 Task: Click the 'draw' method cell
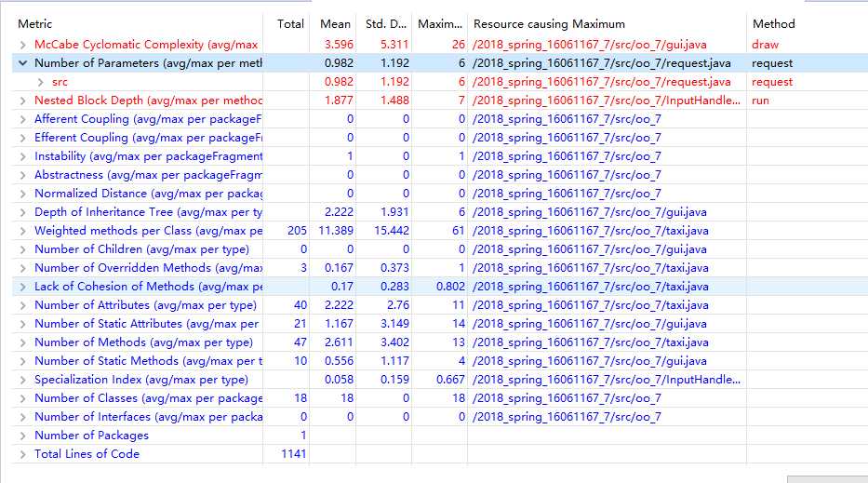pyautogui.click(x=765, y=45)
